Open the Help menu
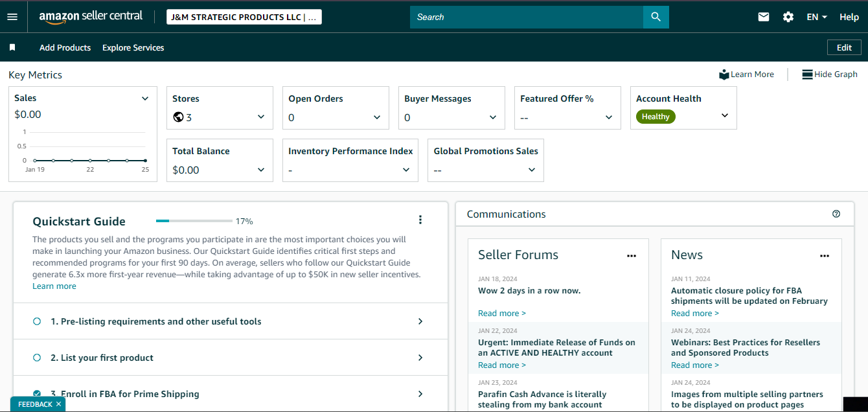The height and width of the screenshot is (412, 868). pos(849,17)
